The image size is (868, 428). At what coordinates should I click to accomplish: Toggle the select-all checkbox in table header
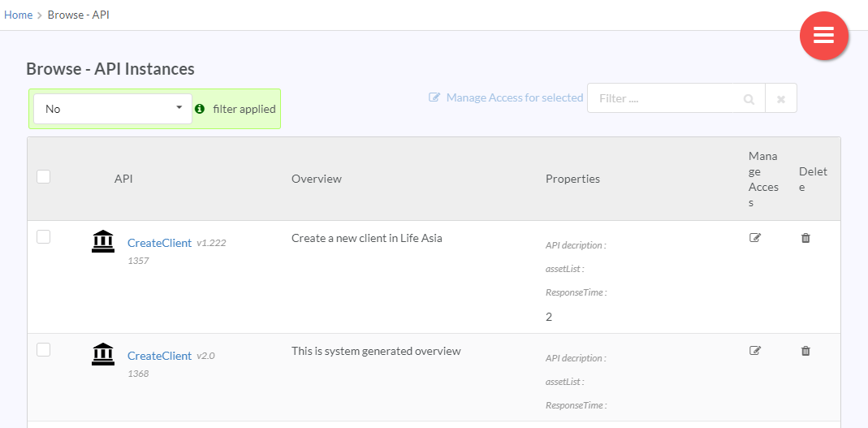(44, 177)
